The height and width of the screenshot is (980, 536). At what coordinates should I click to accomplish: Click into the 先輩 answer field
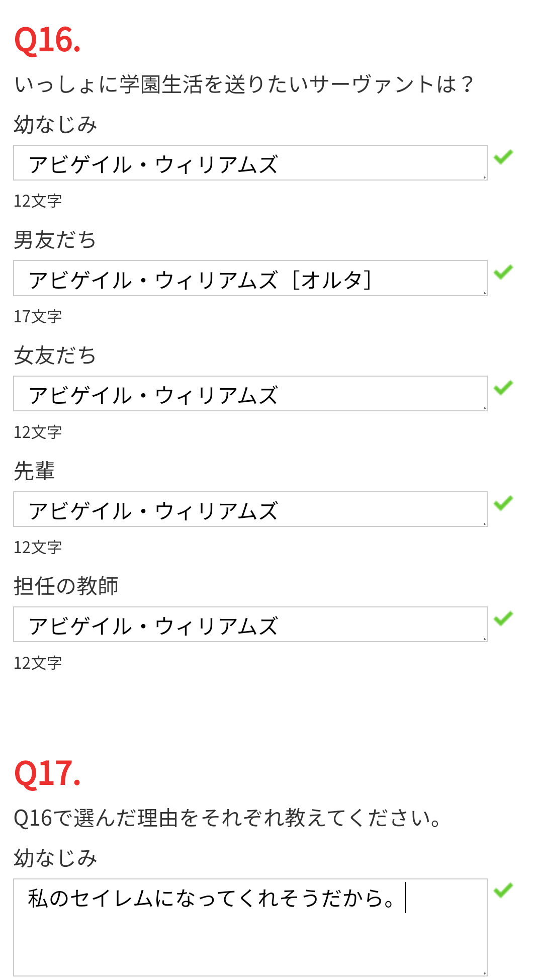(250, 509)
